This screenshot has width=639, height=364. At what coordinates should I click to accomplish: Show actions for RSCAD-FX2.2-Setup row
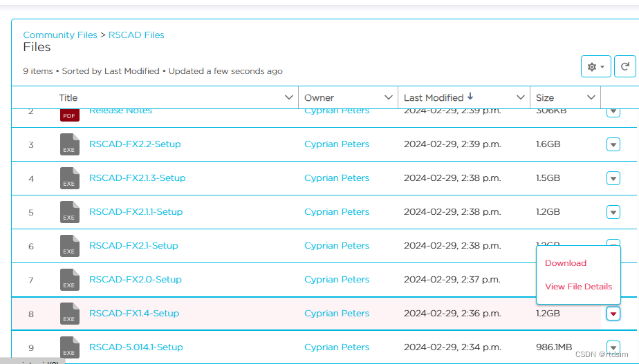pos(613,144)
